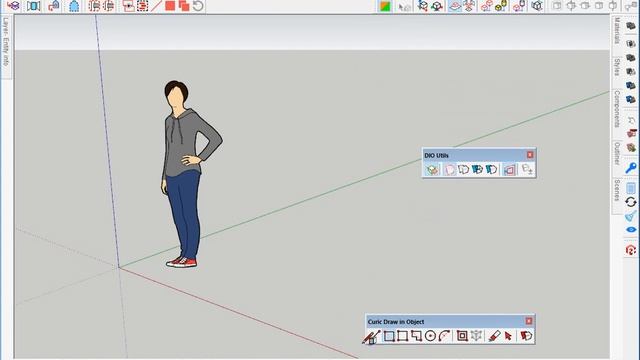
Task: Open the Styles side tab
Action: click(x=617, y=68)
